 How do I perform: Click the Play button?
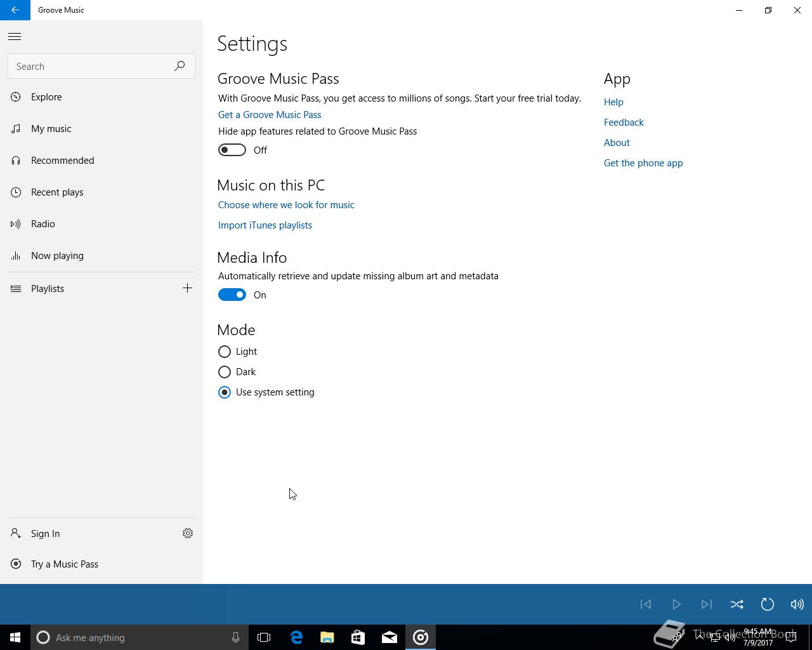pos(676,604)
